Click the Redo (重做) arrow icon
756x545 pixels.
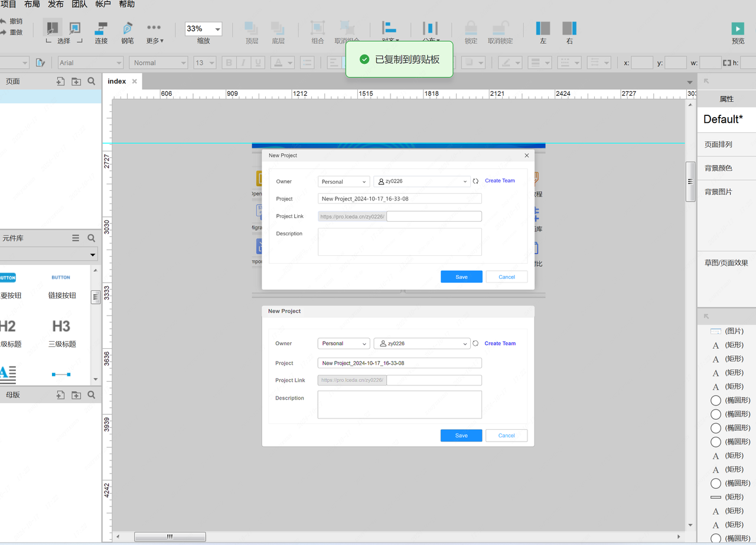click(2, 33)
